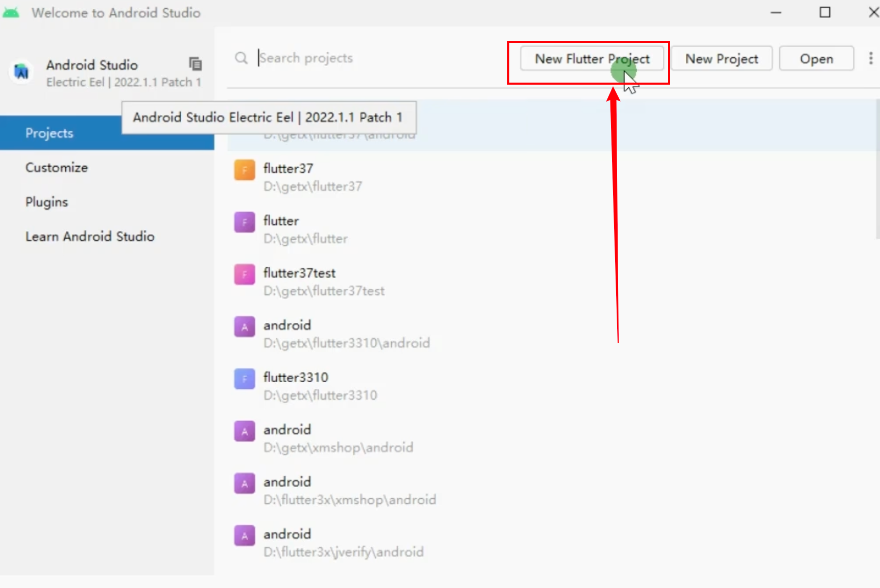The image size is (880, 588).
Task: Click the Android Studio name in sidebar
Action: coord(92,65)
